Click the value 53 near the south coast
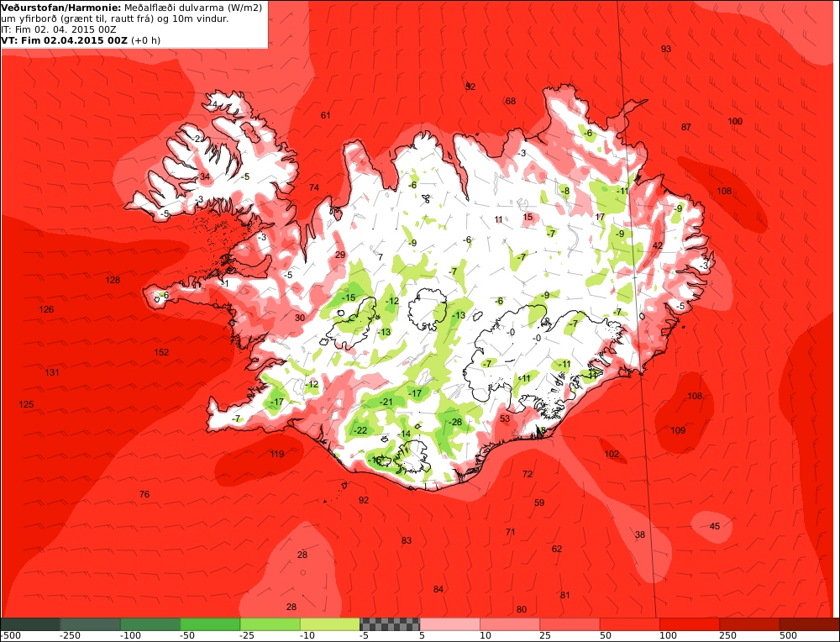This screenshot has height=642, width=840. pyautogui.click(x=505, y=418)
